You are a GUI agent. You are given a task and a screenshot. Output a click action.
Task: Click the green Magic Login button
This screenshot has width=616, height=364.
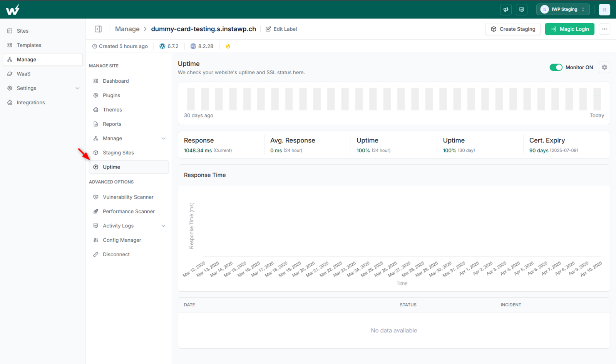(x=569, y=29)
